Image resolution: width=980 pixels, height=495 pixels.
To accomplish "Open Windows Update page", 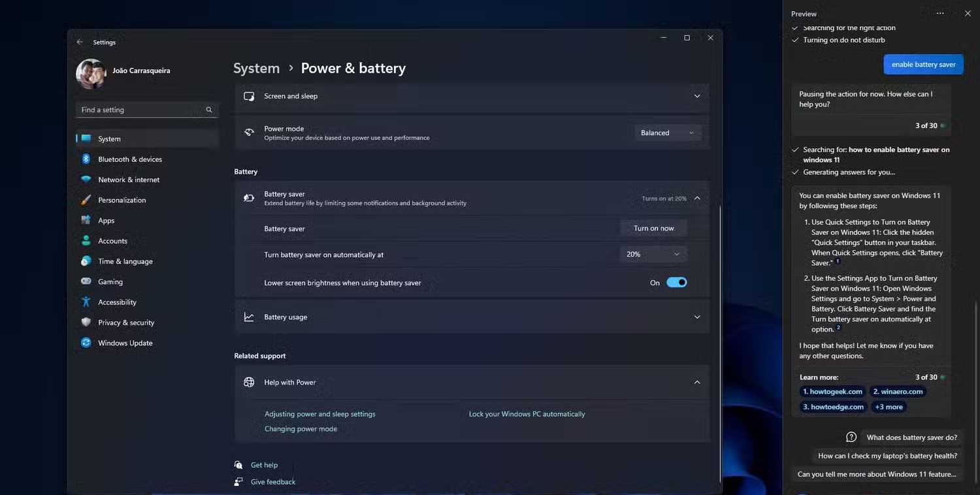I will point(125,343).
